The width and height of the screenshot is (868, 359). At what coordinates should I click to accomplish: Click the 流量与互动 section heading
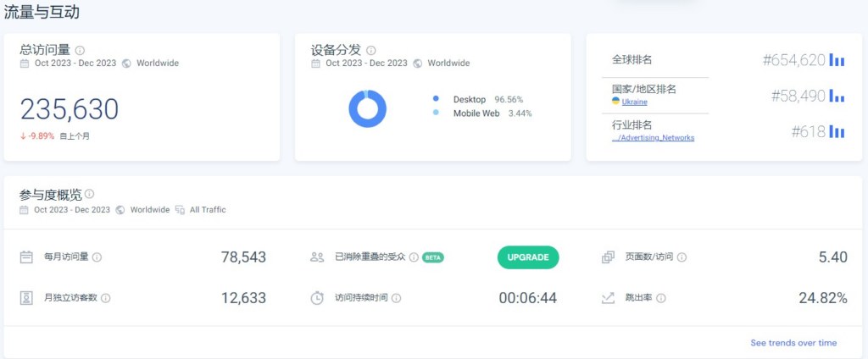coord(42,12)
